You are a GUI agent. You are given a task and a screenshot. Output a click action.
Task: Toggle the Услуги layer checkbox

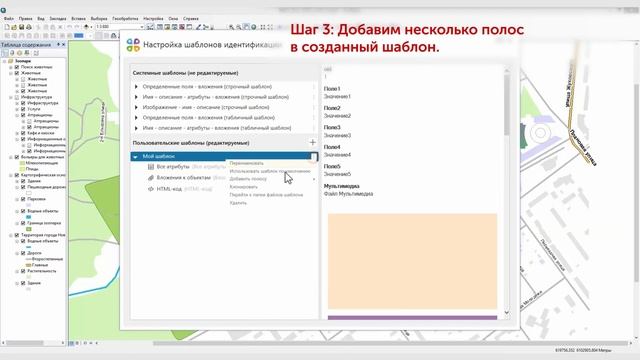click(23, 109)
